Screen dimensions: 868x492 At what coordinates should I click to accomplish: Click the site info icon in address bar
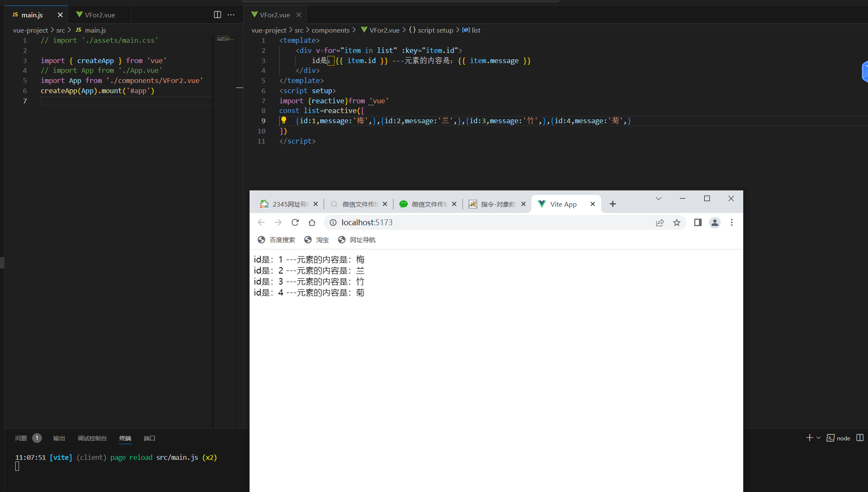[333, 222]
